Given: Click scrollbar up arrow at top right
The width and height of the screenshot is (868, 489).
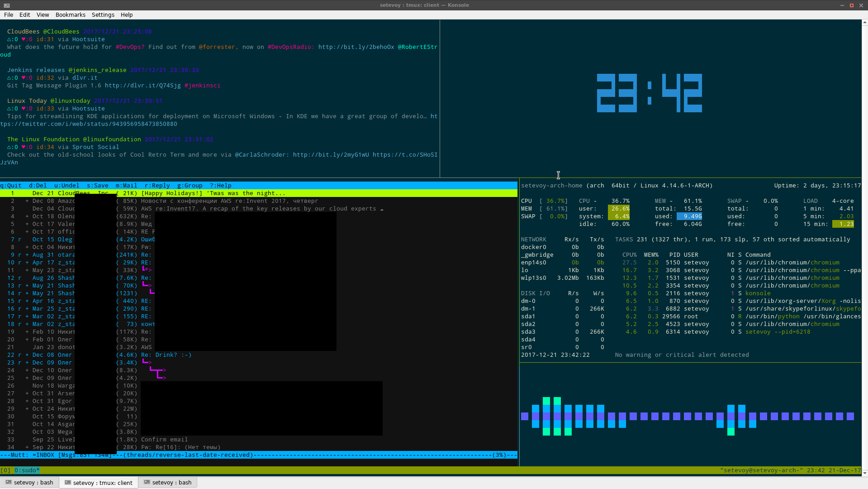Looking at the screenshot, I should click(865, 22).
